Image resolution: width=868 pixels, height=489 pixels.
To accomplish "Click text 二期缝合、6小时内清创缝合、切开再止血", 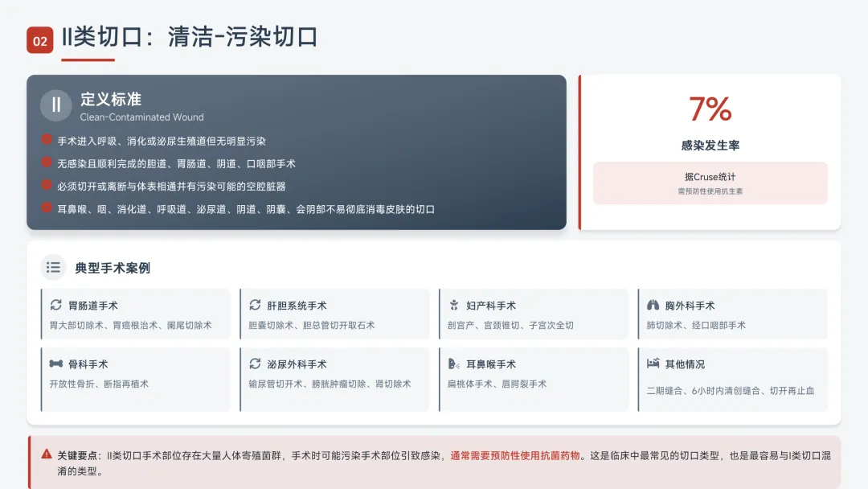I will [x=730, y=391].
